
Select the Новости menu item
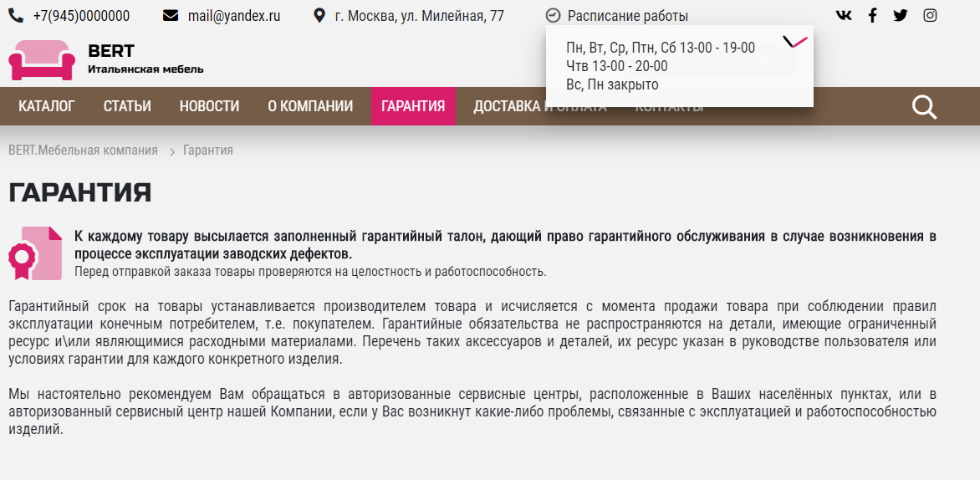pos(209,106)
